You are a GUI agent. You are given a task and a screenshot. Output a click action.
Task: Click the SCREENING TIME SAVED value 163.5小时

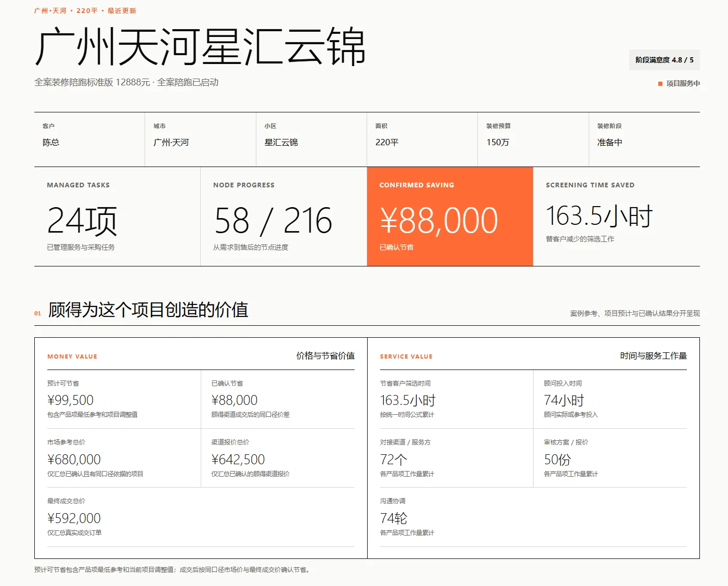[599, 216]
